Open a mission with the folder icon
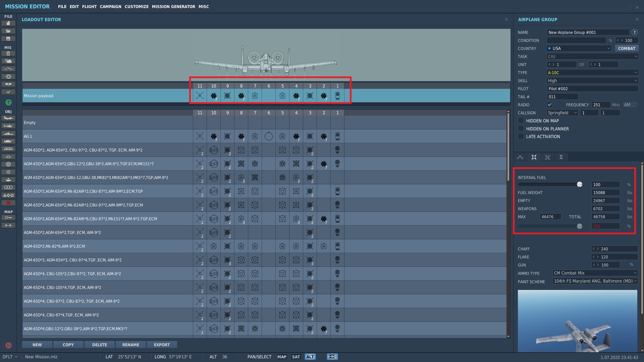Viewport: 644px width, 362px height. 8,31
